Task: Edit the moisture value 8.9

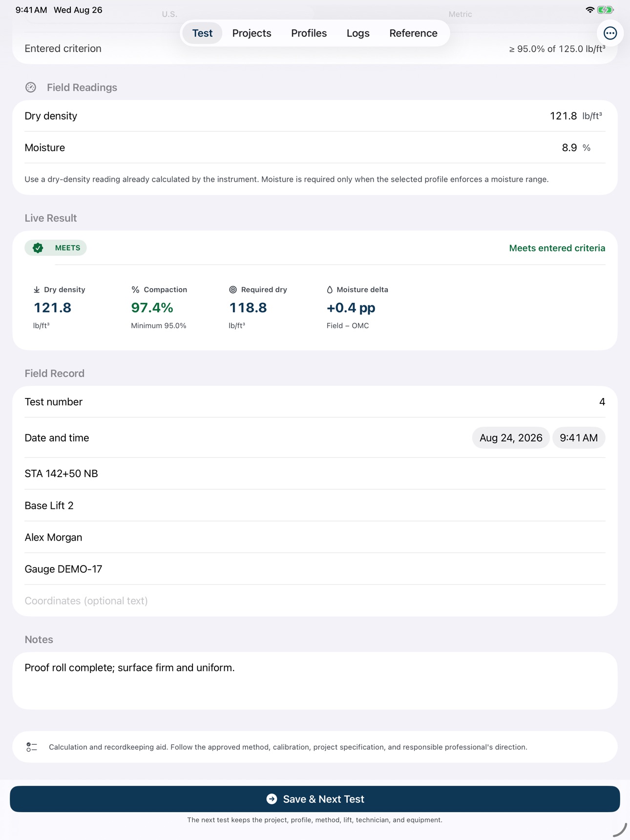Action: tap(569, 147)
